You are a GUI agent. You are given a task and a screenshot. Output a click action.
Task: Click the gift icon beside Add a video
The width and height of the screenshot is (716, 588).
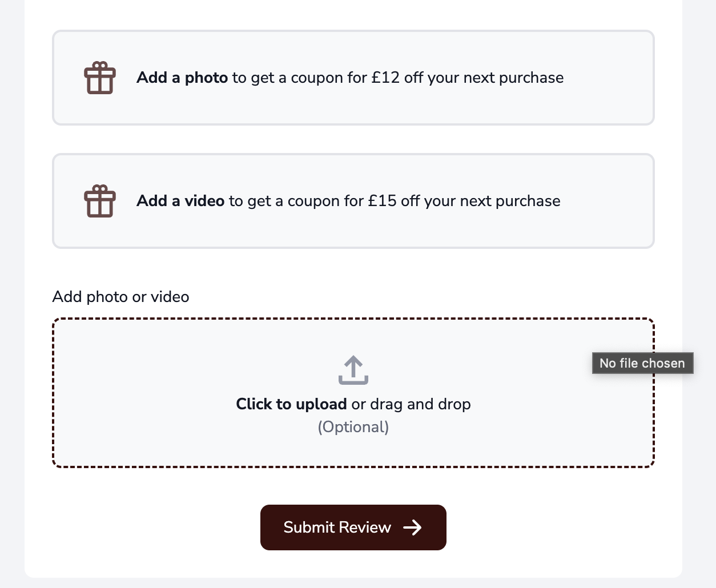(100, 201)
